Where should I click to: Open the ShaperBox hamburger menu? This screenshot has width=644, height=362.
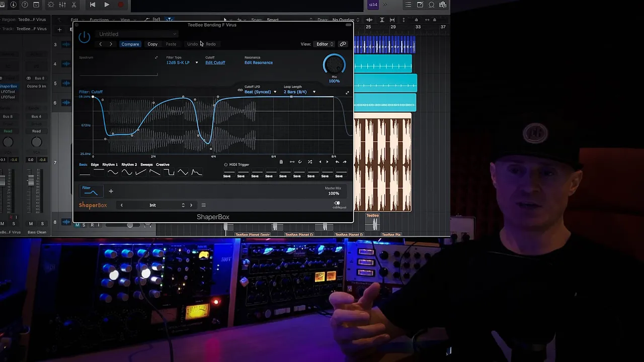tap(204, 205)
